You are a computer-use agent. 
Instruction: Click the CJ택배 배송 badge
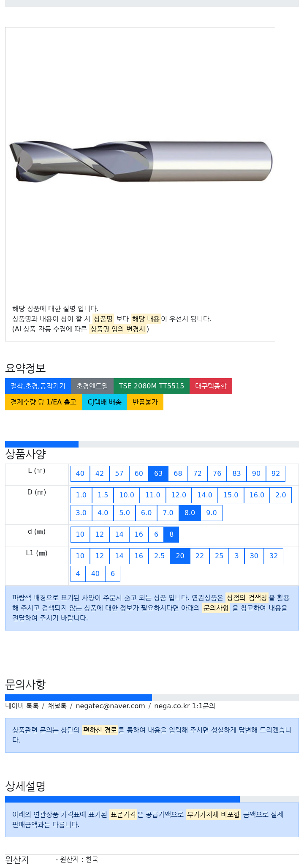click(104, 402)
